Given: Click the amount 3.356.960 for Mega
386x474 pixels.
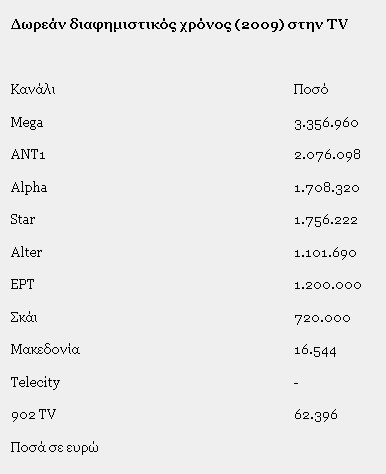Looking at the screenshot, I should coord(326,123).
